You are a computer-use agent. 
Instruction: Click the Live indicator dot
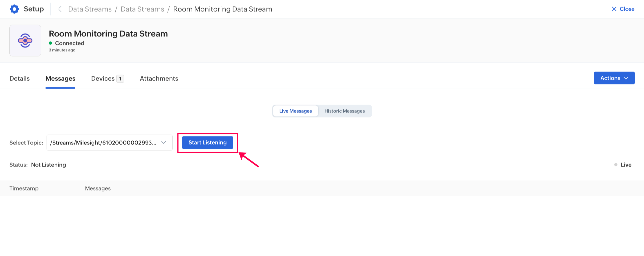[616, 165]
